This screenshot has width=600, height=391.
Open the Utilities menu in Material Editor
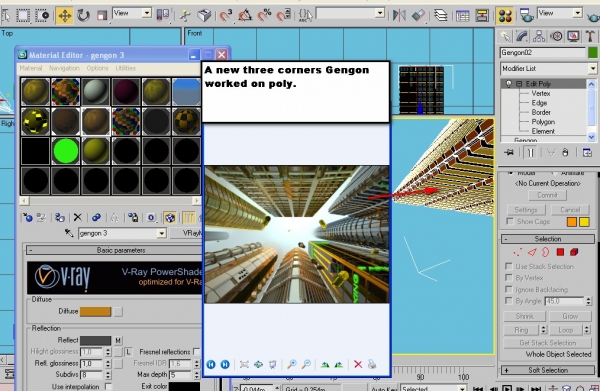126,68
